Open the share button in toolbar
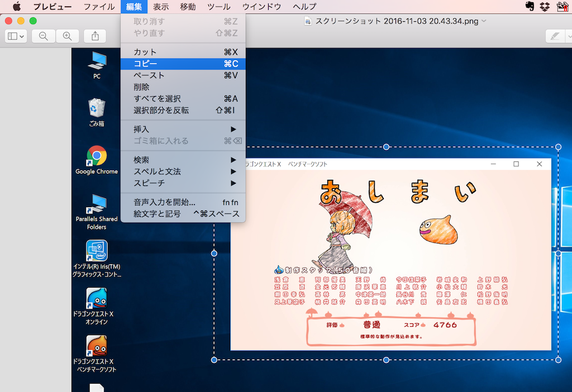572x392 pixels. 95,36
